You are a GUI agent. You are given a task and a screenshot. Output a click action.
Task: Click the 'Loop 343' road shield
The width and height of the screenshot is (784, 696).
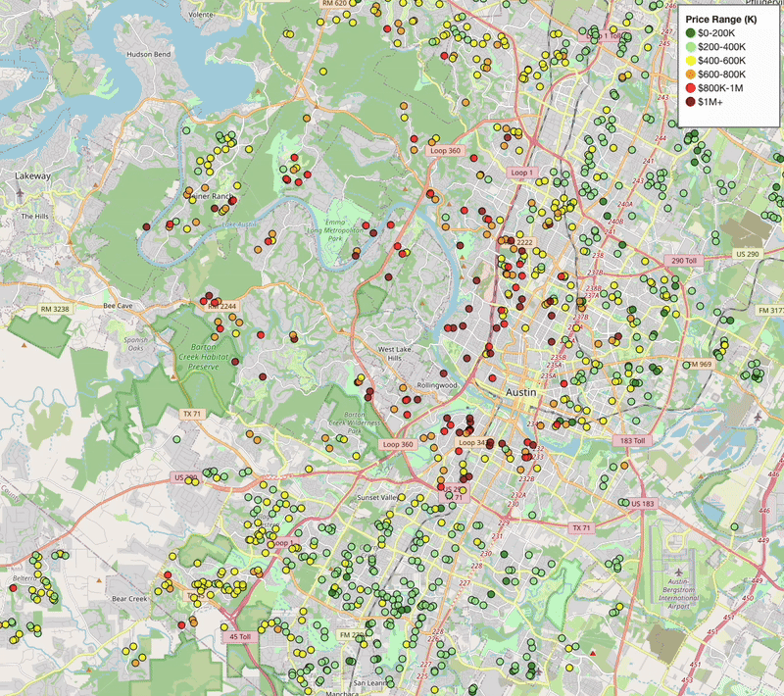pos(472,442)
